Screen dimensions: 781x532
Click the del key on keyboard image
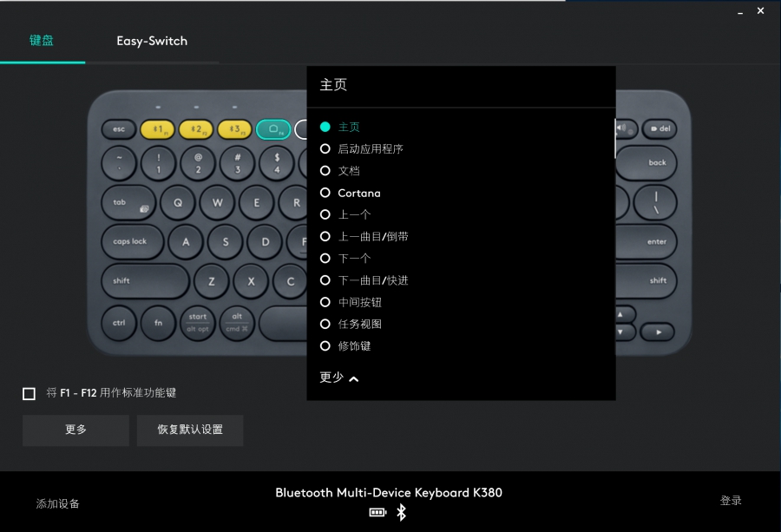click(660, 129)
